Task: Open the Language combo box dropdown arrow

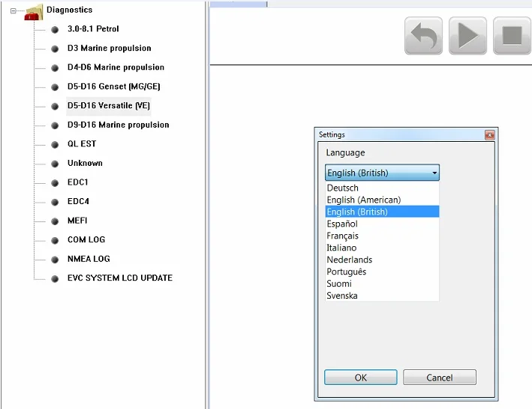Action: (x=434, y=173)
